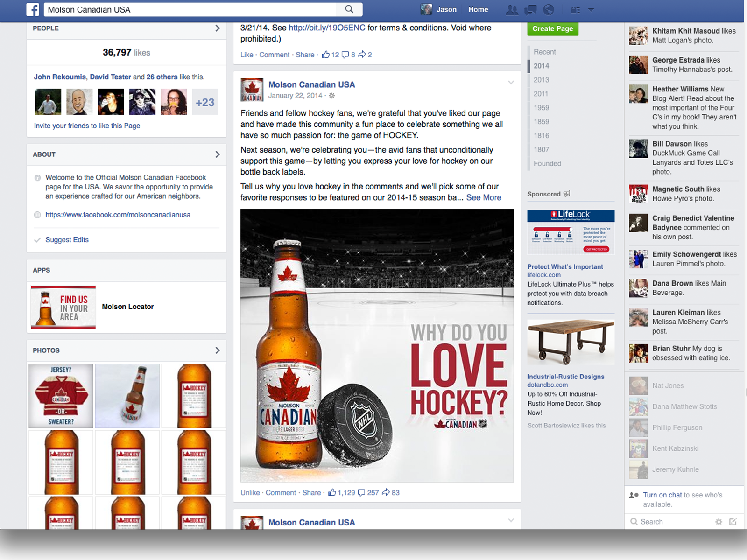Screen dimensions: 747x560
Task: Click the January 22, 2014 post timestamp
Action: tap(295, 96)
